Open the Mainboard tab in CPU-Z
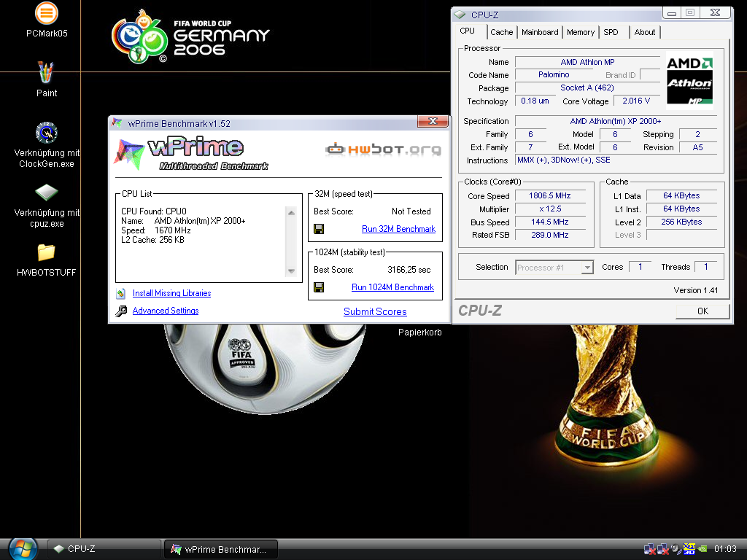The height and width of the screenshot is (560, 747). click(540, 32)
